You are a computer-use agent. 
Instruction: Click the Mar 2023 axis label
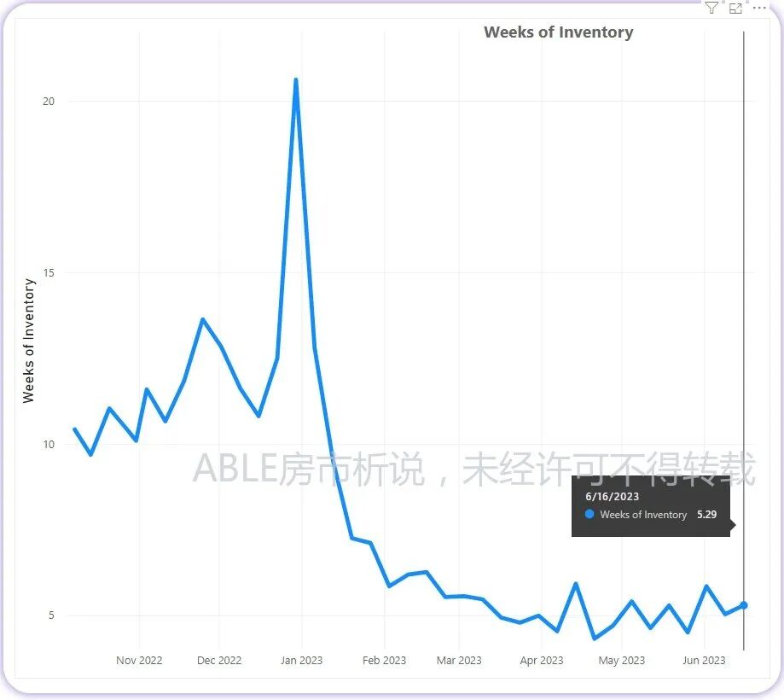click(x=459, y=661)
